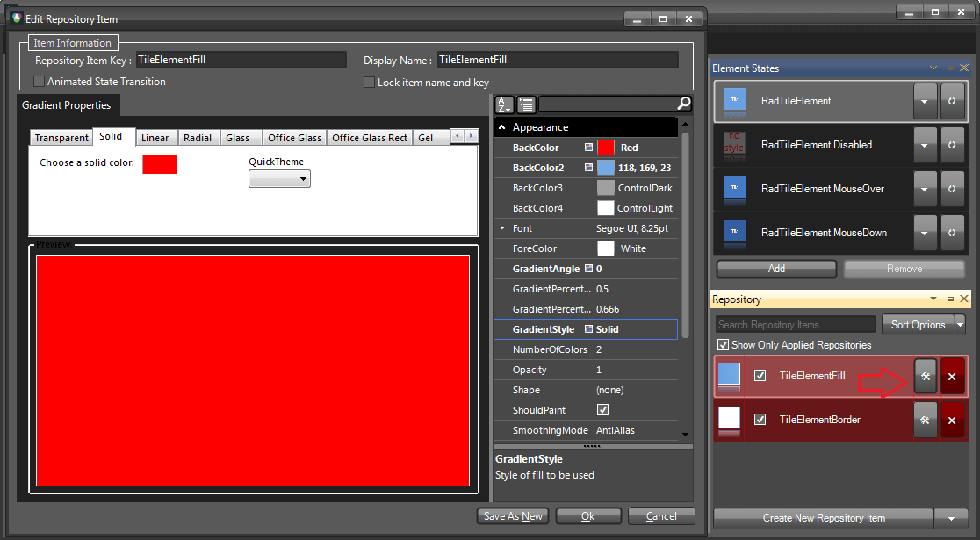The image size is (980, 540).
Task: Open the edit tool for TileElementFill repository item
Action: pyautogui.click(x=925, y=376)
